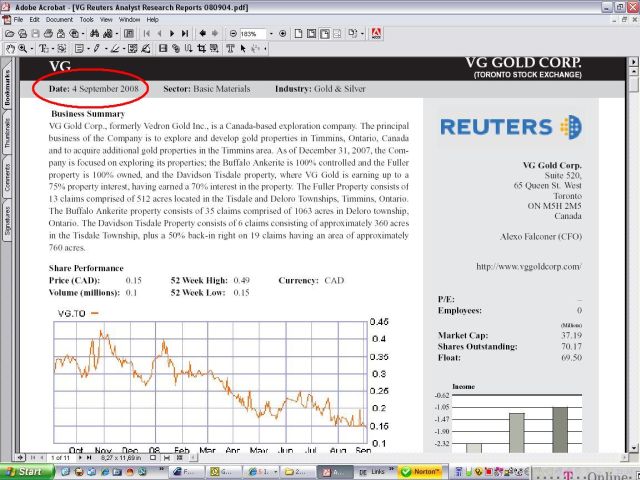Click the Norton taskbar button
This screenshot has height=480, width=640.
tap(420, 472)
